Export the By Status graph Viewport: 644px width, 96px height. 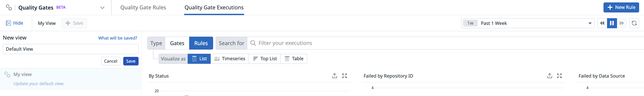click(334, 76)
